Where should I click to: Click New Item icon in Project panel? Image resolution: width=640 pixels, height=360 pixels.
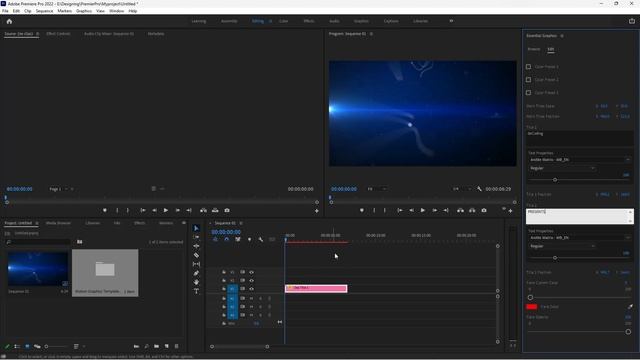click(167, 346)
